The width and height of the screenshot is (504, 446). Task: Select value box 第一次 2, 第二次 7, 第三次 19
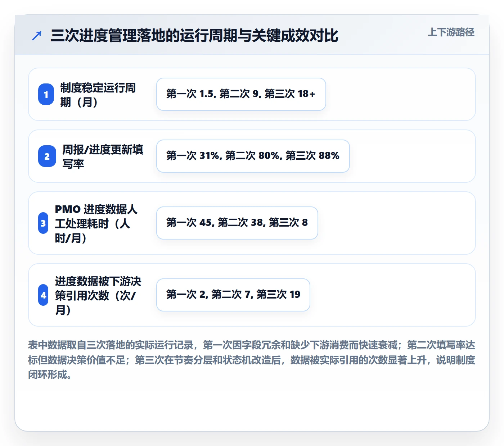coord(233,295)
